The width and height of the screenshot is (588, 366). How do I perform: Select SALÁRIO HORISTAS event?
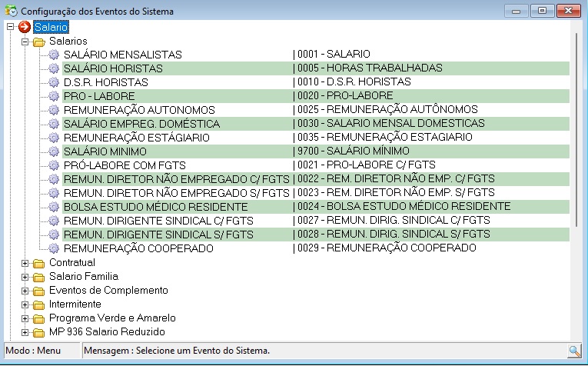[112, 68]
